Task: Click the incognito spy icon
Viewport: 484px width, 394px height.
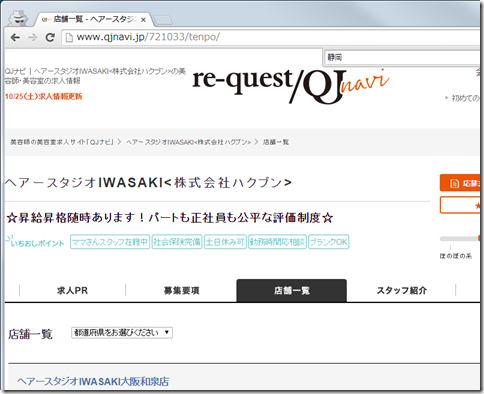Action: [x=18, y=18]
